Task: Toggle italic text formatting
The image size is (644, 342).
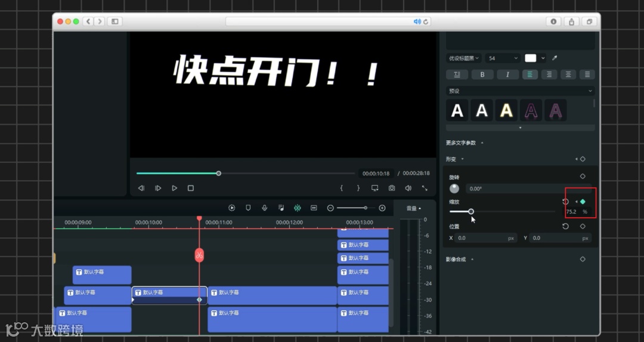Action: [507, 75]
